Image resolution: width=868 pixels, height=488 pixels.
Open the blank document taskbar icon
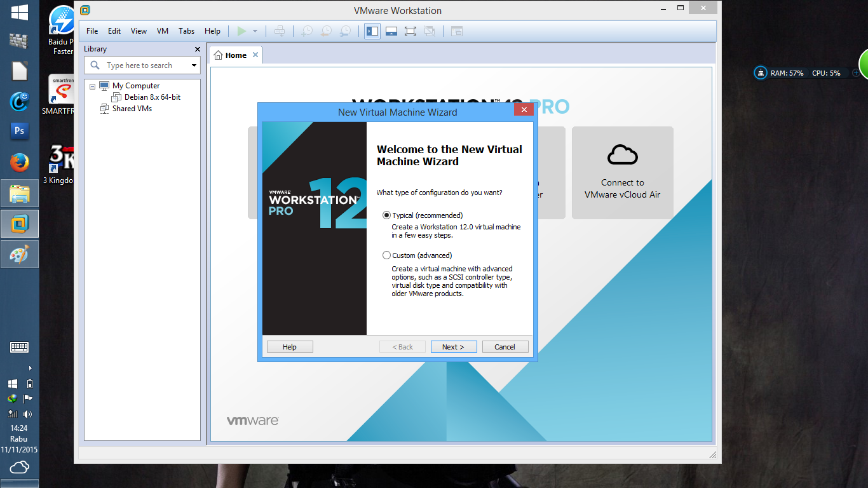click(x=19, y=71)
